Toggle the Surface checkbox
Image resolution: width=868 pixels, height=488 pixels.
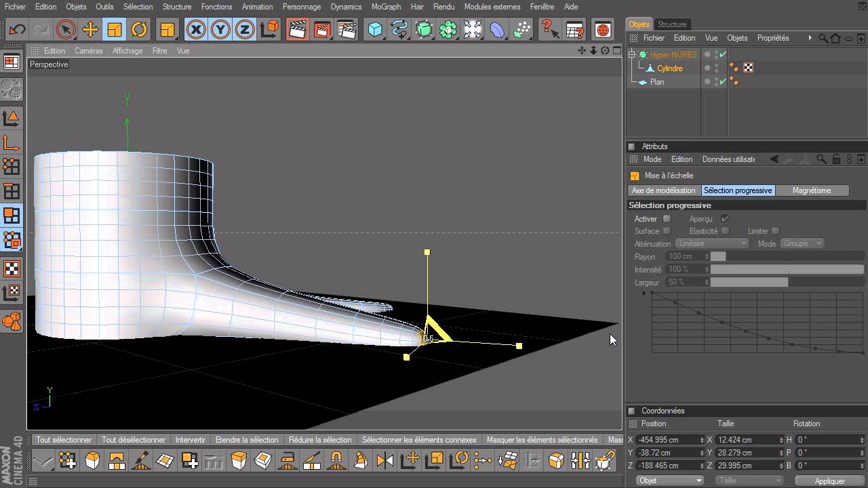tap(667, 231)
